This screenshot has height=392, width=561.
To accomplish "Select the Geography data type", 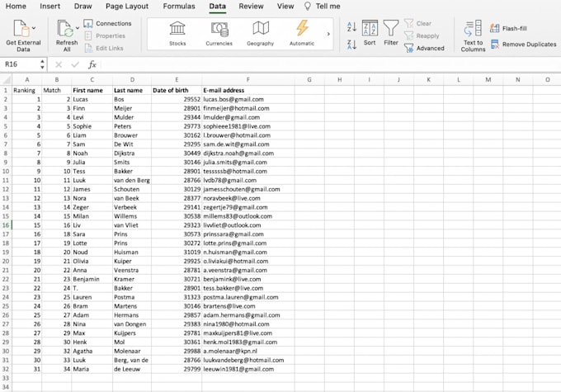I will 260,34.
